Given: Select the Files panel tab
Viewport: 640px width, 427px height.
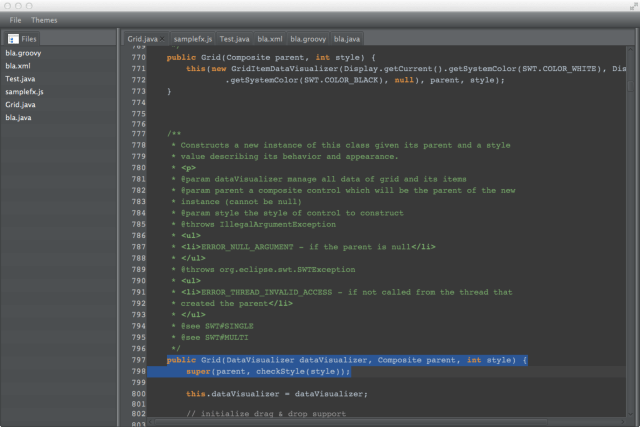Looking at the screenshot, I should point(23,39).
